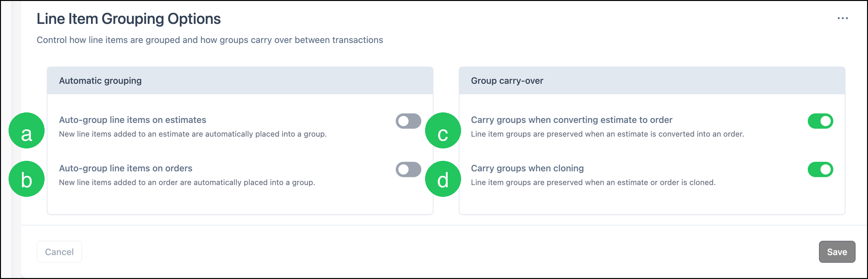Enable Auto-group line items on estimates toggle
This screenshot has width=868, height=279.
pyautogui.click(x=408, y=121)
